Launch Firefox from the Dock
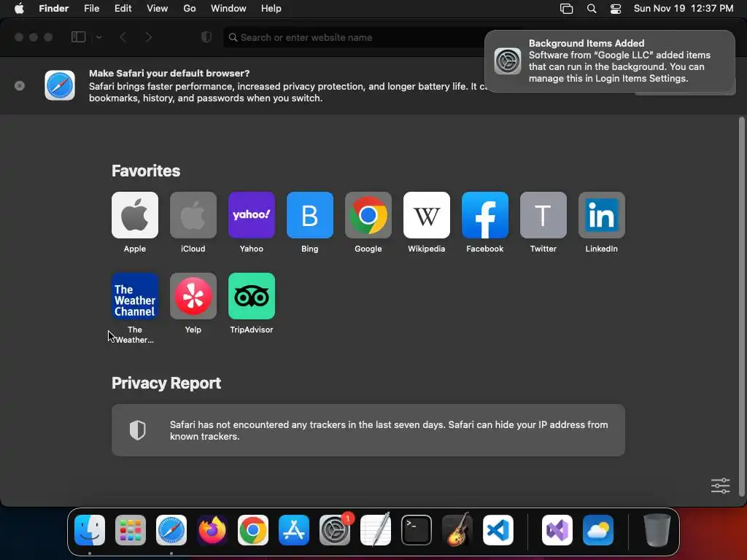The image size is (747, 560). point(212,530)
